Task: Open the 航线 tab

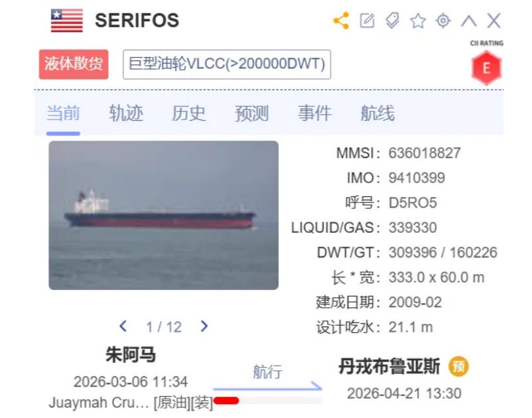Action: click(377, 113)
